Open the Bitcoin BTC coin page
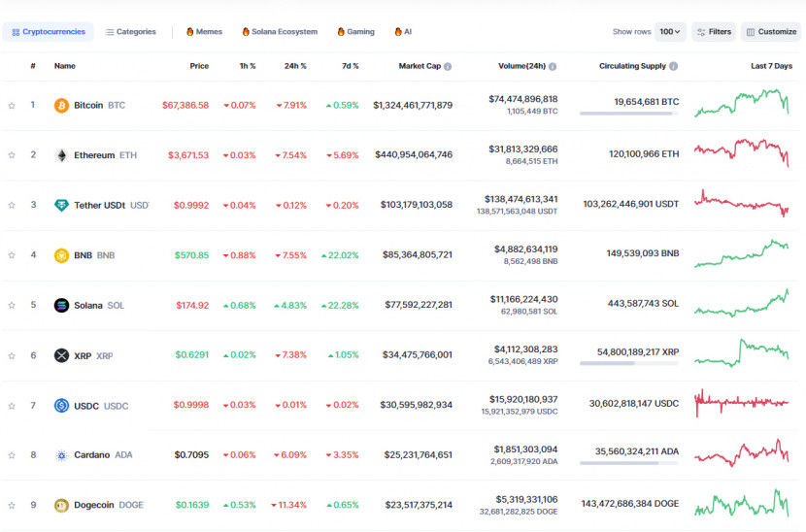Screen dimensions: 806x532 click(99, 106)
